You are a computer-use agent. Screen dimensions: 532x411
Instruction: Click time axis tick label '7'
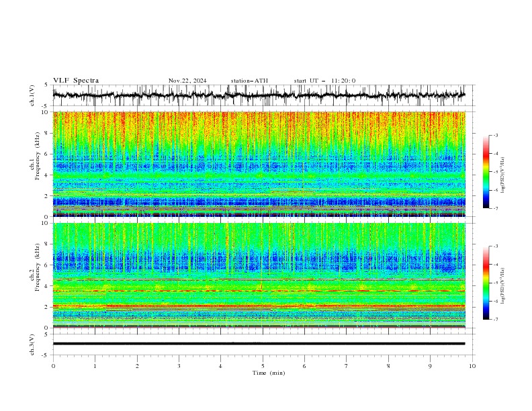click(x=347, y=366)
